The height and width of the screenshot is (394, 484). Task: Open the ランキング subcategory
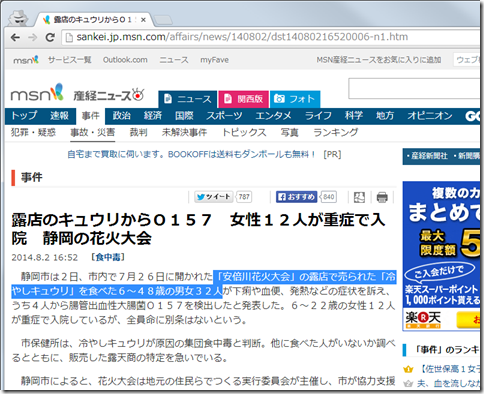tap(336, 132)
